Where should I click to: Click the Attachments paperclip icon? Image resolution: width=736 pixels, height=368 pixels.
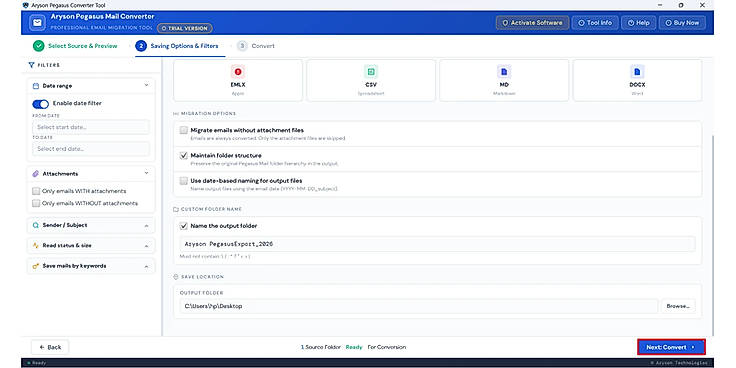click(36, 174)
